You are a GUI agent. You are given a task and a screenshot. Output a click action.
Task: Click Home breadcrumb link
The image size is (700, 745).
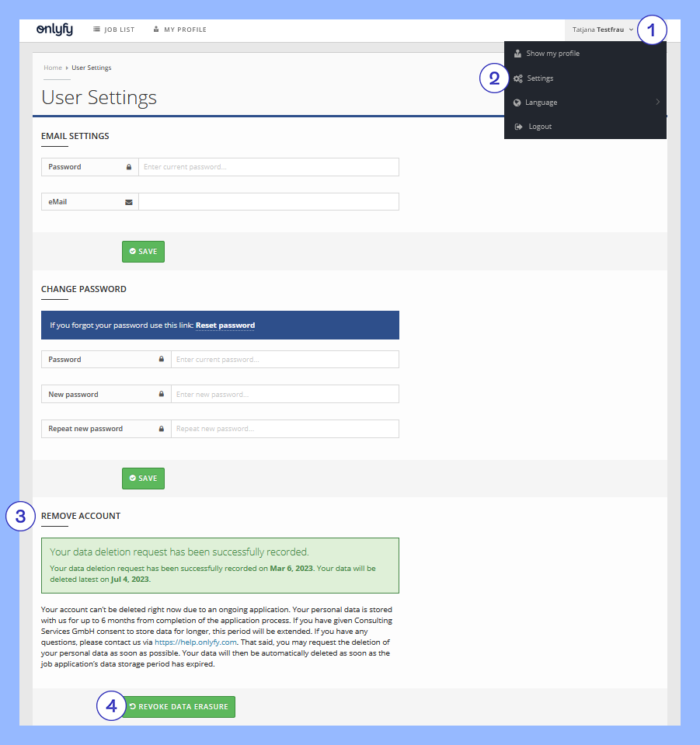(x=52, y=68)
